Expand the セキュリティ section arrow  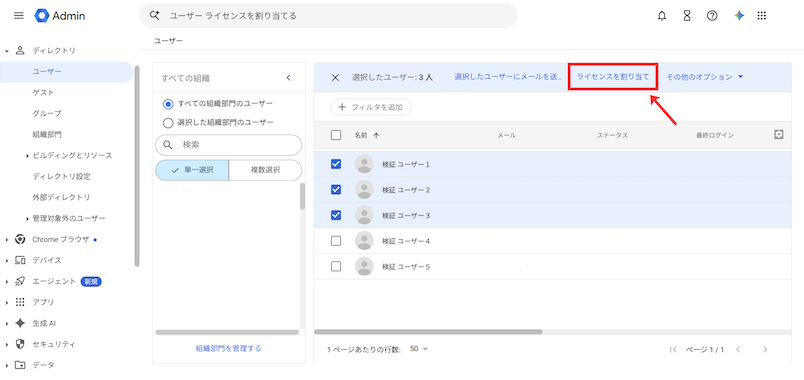[x=7, y=344]
